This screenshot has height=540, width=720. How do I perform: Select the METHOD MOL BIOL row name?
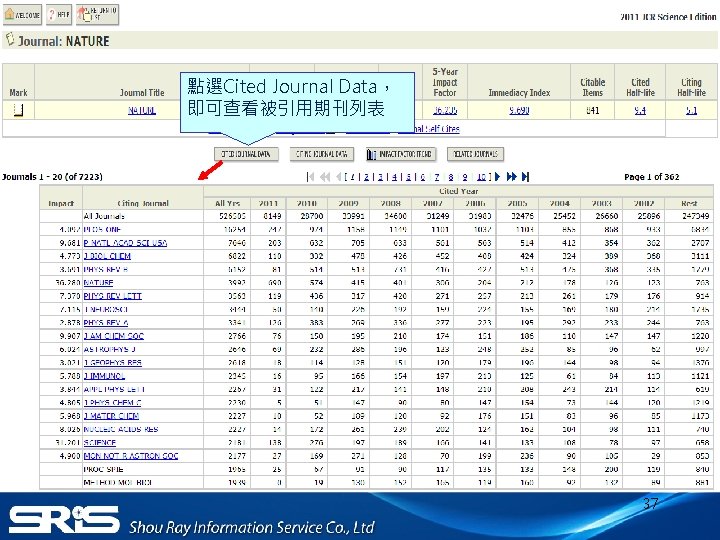click(118, 482)
